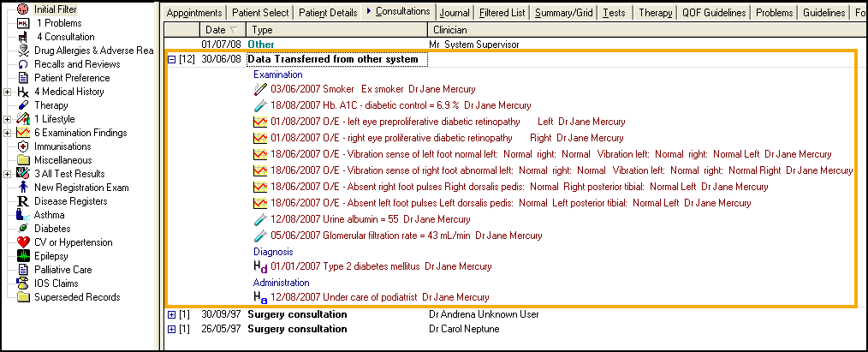Expand the 1 Lifestyle tree node

(8, 119)
